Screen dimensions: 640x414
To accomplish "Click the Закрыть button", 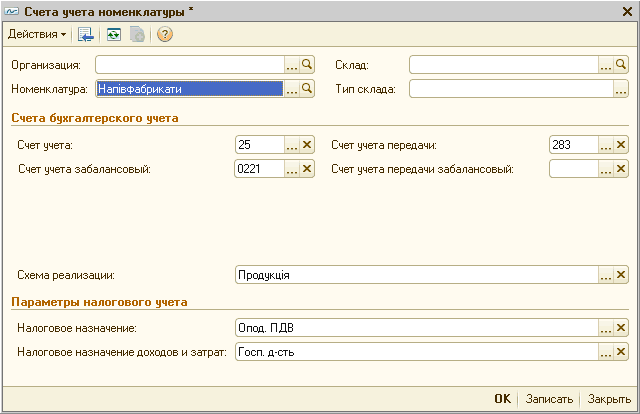I will point(609,398).
